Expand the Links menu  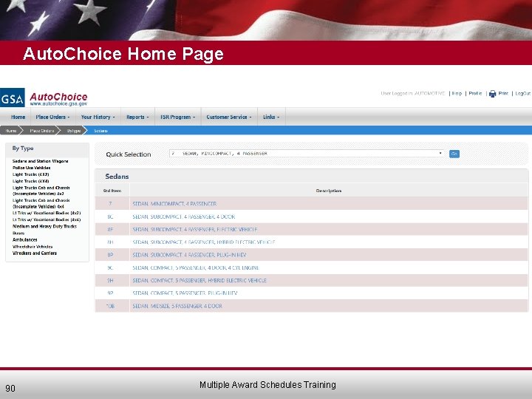pyautogui.click(x=271, y=117)
